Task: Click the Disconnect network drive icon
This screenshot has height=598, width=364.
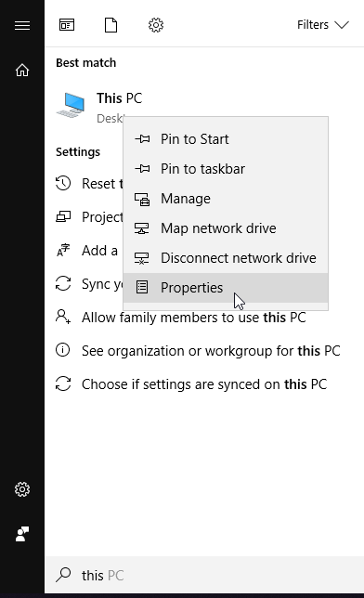Action: [141, 258]
